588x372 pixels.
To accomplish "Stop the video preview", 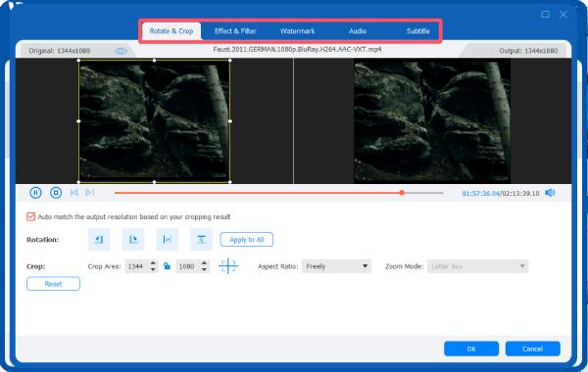I will [x=56, y=193].
